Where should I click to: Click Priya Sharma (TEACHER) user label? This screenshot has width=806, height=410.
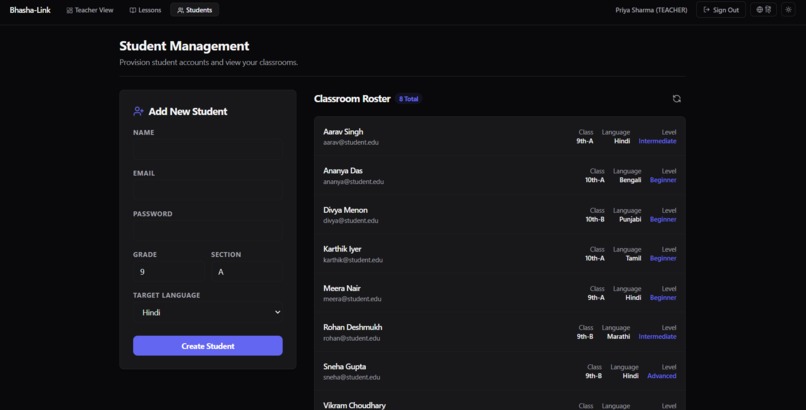pyautogui.click(x=651, y=10)
